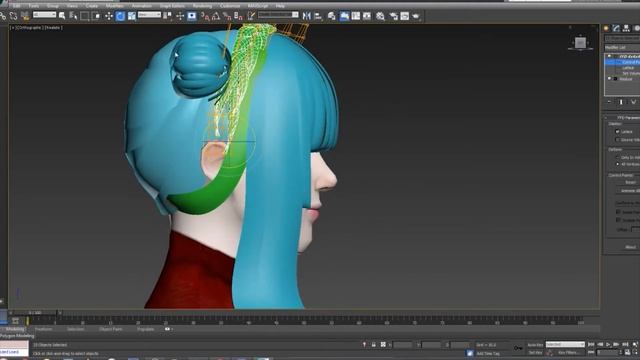Select the Link tool in main toolbar
Image resolution: width=640 pixels, height=360 pixels.
(3, 16)
